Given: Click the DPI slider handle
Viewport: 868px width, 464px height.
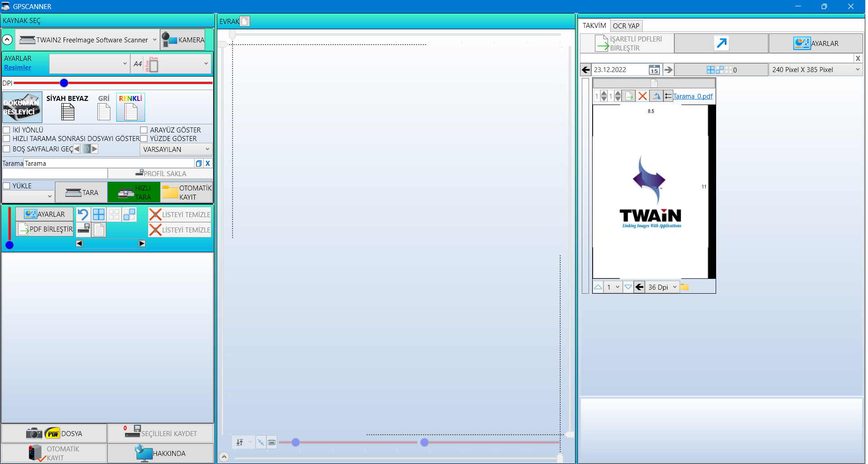Looking at the screenshot, I should [64, 83].
